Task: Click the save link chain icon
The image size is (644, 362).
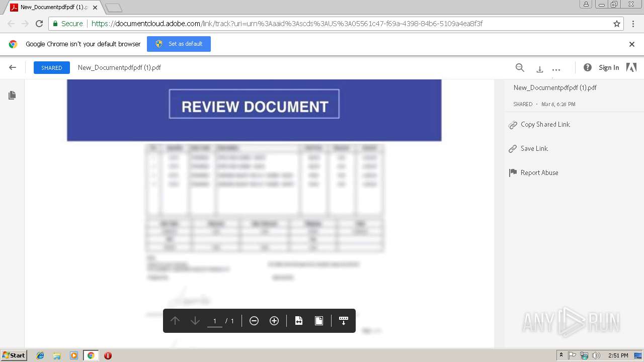Action: click(x=513, y=149)
